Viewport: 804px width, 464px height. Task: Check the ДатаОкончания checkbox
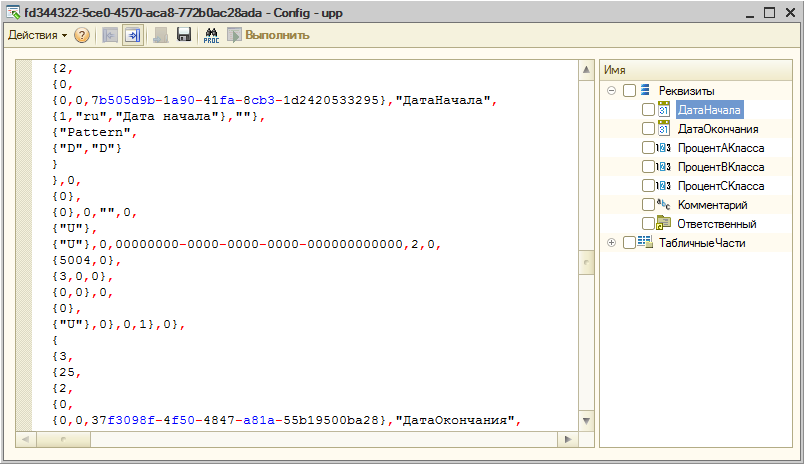(648, 129)
